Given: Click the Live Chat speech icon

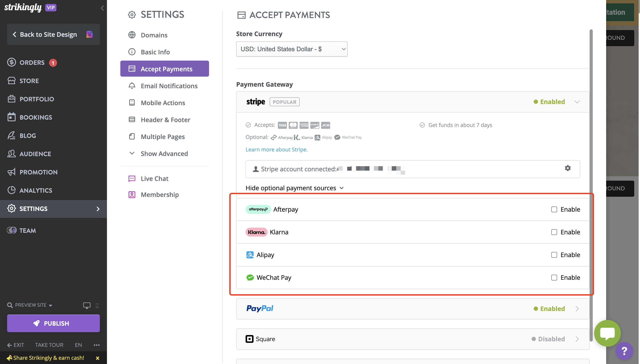Looking at the screenshot, I should (x=132, y=178).
